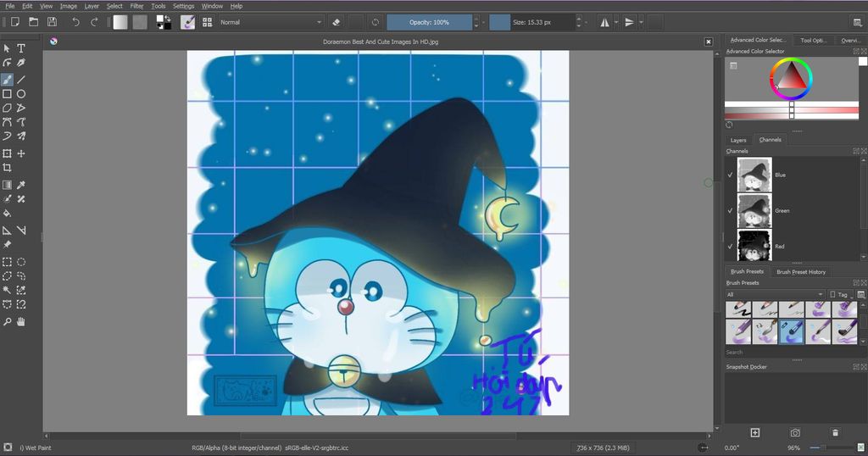The image size is (868, 456).
Task: Select the Calligraphy tool
Action: (x=21, y=63)
